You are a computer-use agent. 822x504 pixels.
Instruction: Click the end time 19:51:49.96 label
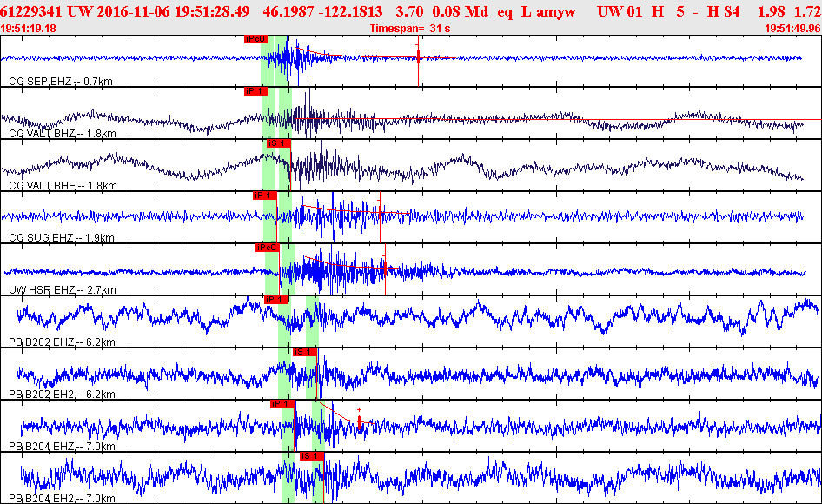click(x=792, y=29)
